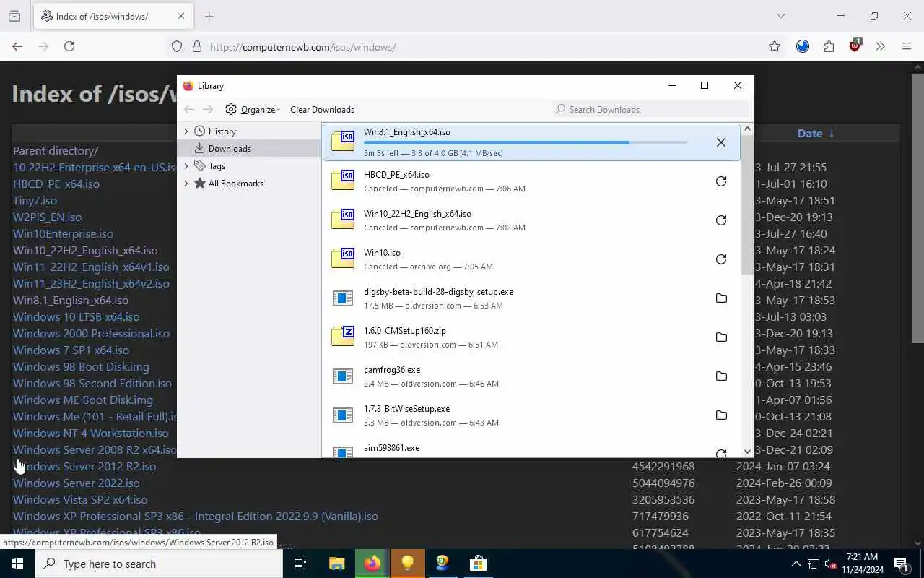Click the Library forward arrow
Viewport: 924px width, 578px height.
click(208, 109)
